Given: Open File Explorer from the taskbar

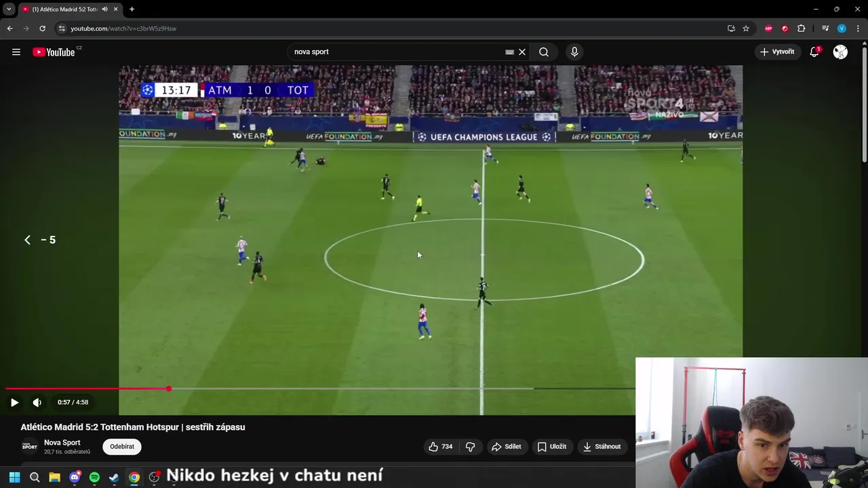Looking at the screenshot, I should click(x=55, y=477).
